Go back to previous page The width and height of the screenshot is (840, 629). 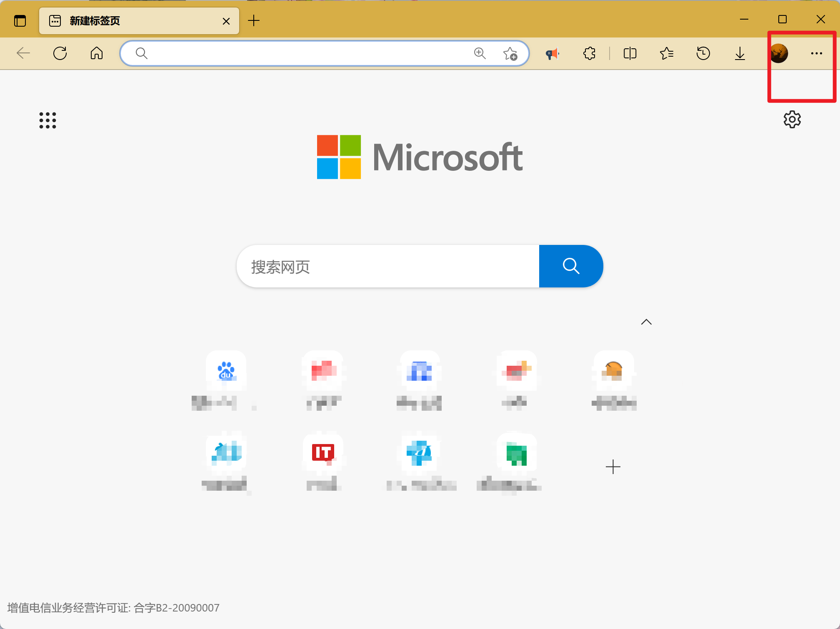[x=23, y=53]
